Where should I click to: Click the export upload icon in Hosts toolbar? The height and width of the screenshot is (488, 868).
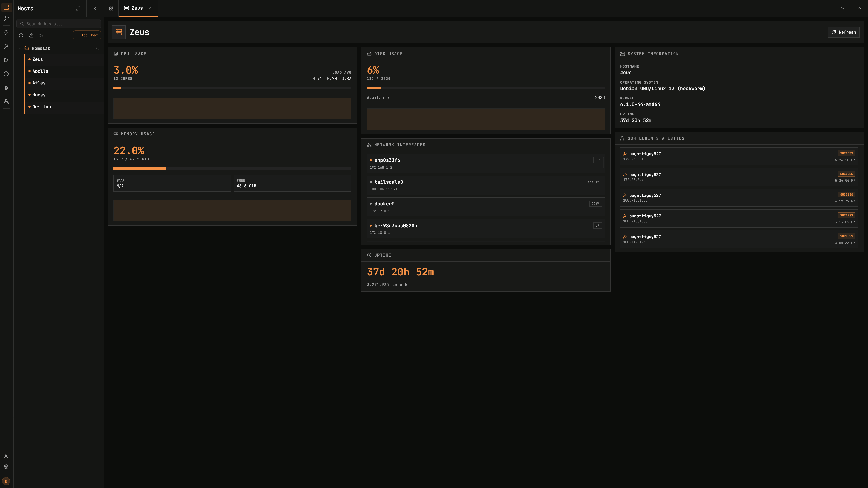pyautogui.click(x=31, y=35)
